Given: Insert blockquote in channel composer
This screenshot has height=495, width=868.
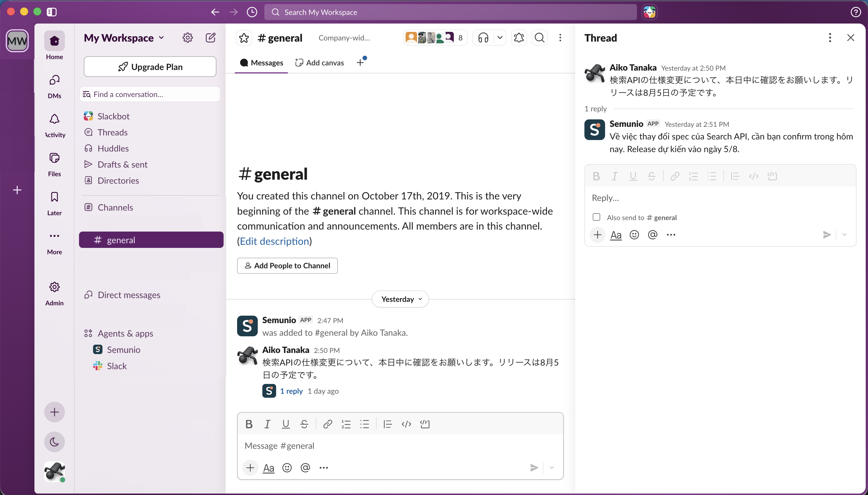Looking at the screenshot, I should point(387,424).
